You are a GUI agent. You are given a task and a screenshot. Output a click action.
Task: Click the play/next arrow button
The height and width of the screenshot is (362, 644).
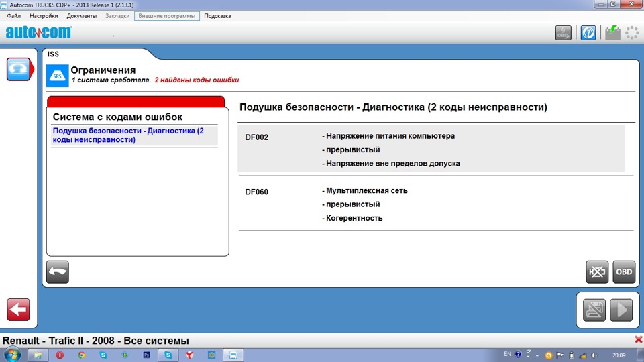(621, 310)
